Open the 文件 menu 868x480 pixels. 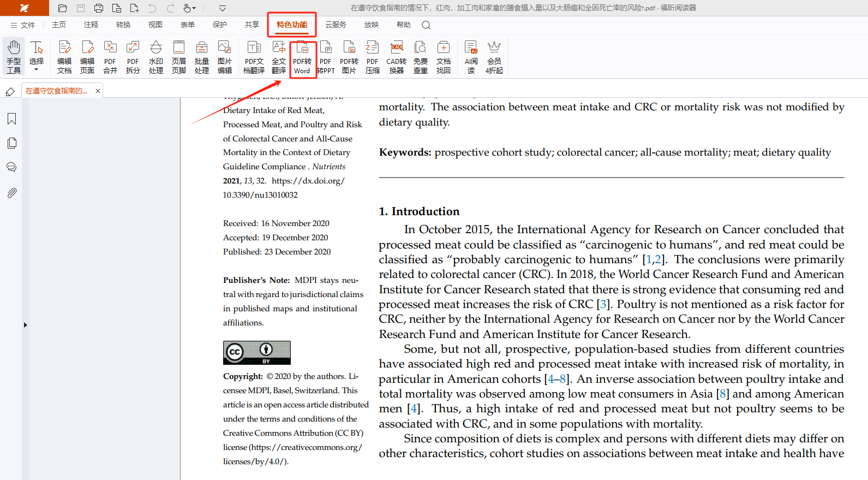coord(23,25)
